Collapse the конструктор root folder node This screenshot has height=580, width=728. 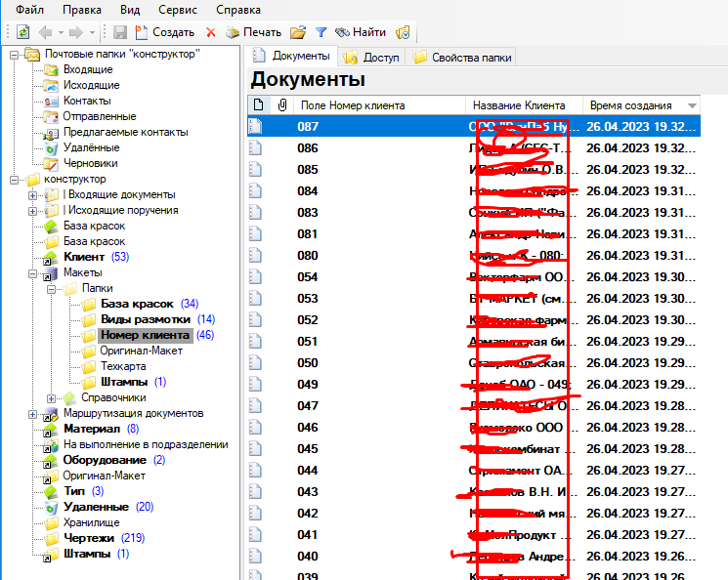(14, 180)
